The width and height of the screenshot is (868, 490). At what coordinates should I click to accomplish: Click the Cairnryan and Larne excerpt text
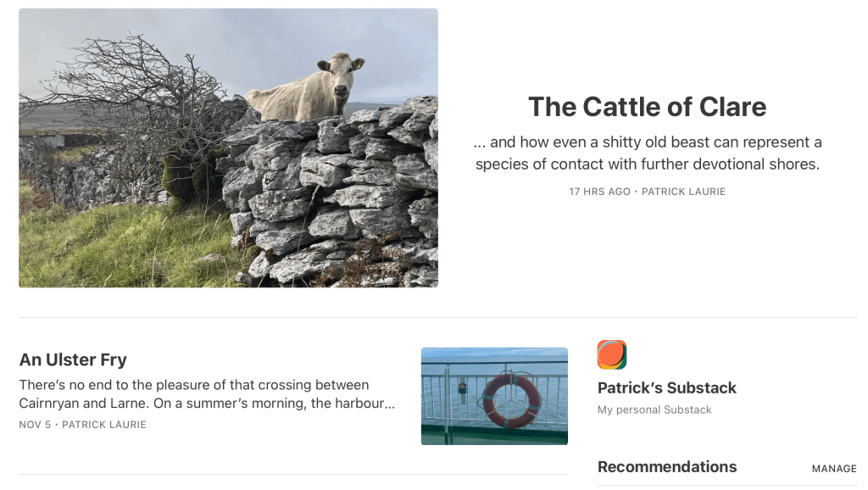[x=207, y=394]
